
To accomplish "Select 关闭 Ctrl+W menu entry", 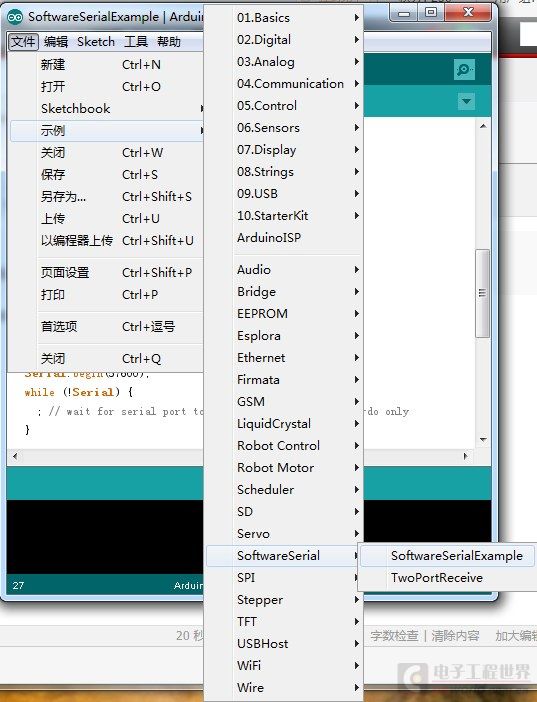I will [107, 153].
